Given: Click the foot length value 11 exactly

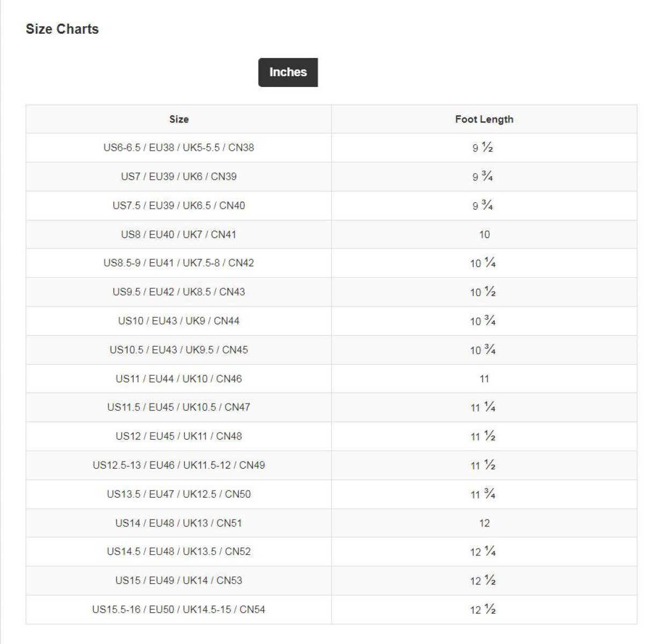Looking at the screenshot, I should 484,379.
